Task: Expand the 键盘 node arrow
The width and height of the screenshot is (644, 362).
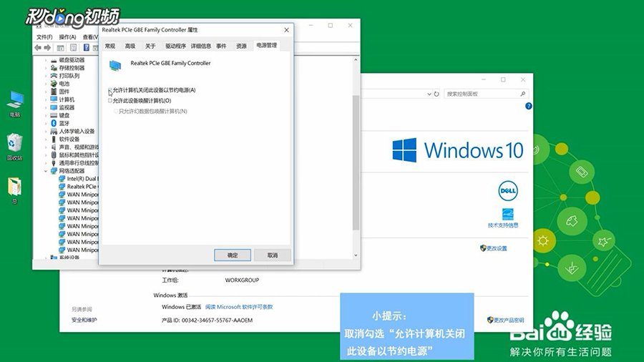Action: (x=46, y=115)
